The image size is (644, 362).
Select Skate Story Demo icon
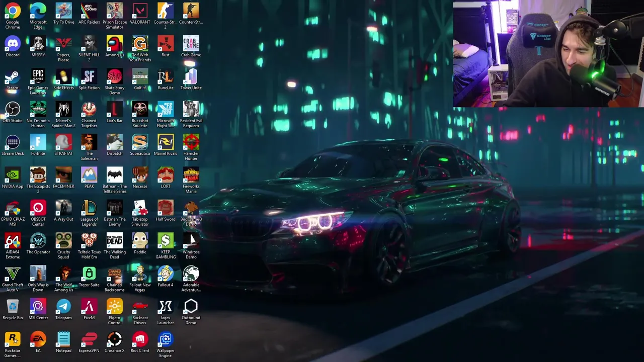[115, 77]
